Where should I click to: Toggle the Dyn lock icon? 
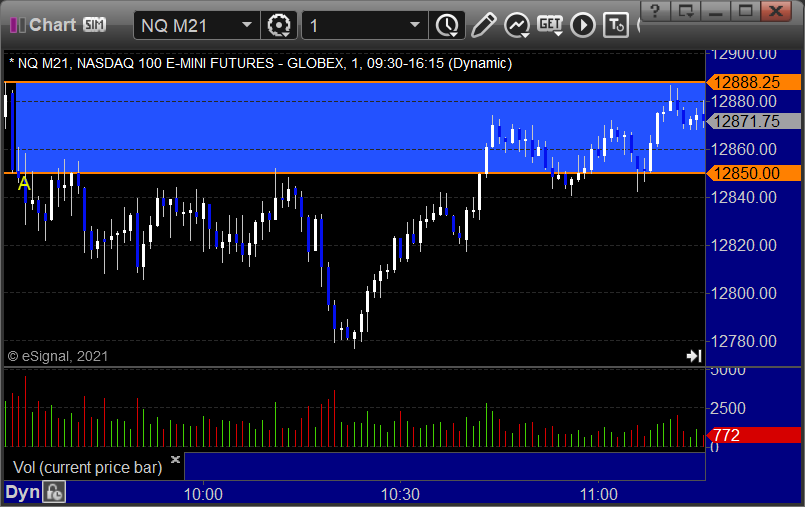pyautogui.click(x=54, y=492)
